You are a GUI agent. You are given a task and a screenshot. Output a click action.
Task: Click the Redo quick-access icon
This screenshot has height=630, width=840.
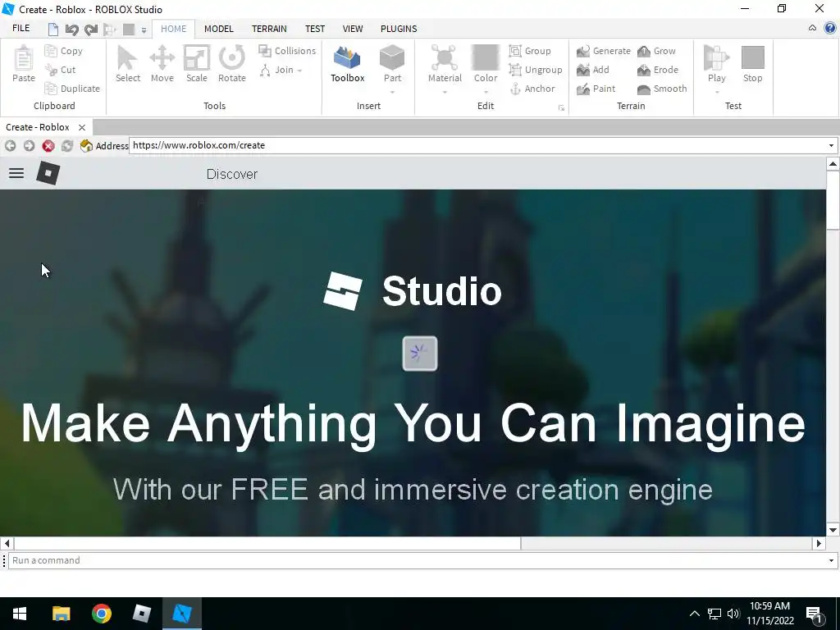pyautogui.click(x=91, y=30)
